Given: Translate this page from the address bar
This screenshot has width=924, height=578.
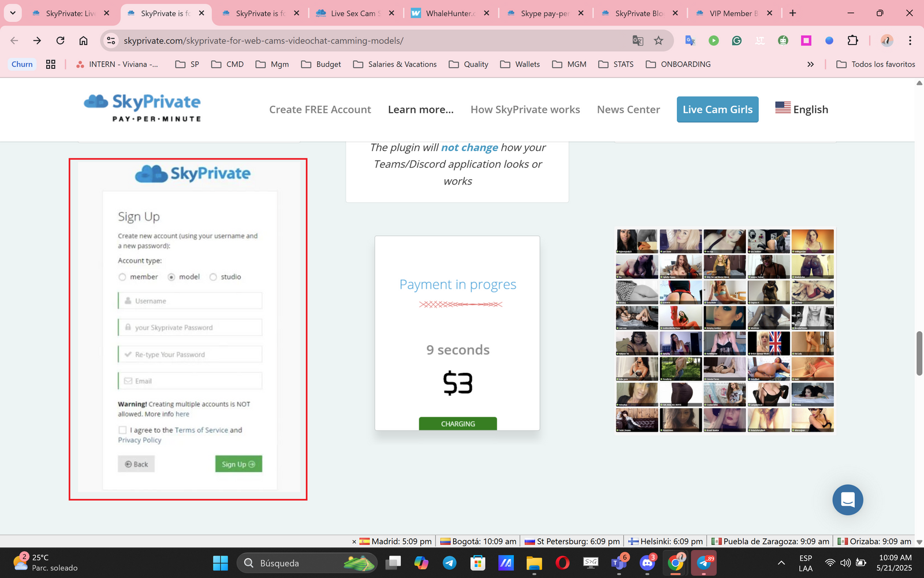Looking at the screenshot, I should [638, 40].
